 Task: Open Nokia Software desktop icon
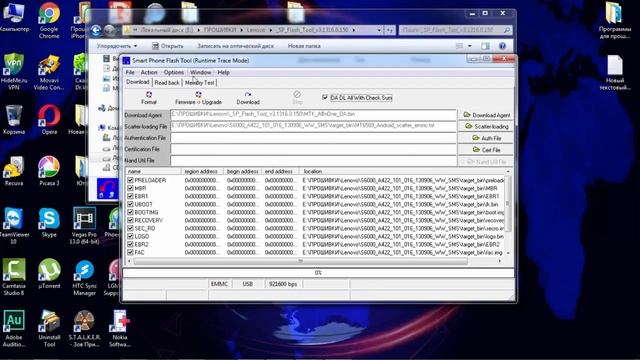[119, 329]
